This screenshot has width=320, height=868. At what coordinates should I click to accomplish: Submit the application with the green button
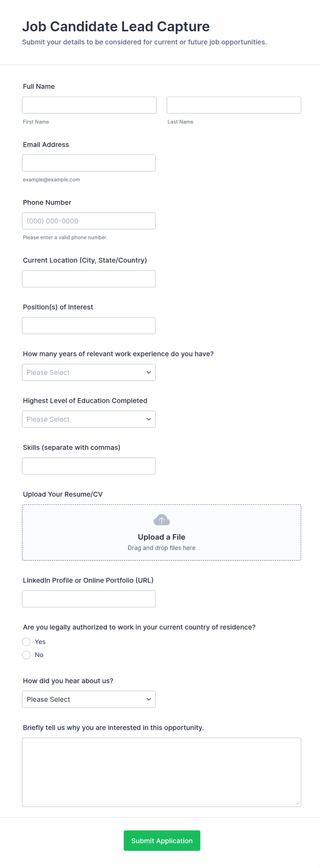pyautogui.click(x=162, y=841)
